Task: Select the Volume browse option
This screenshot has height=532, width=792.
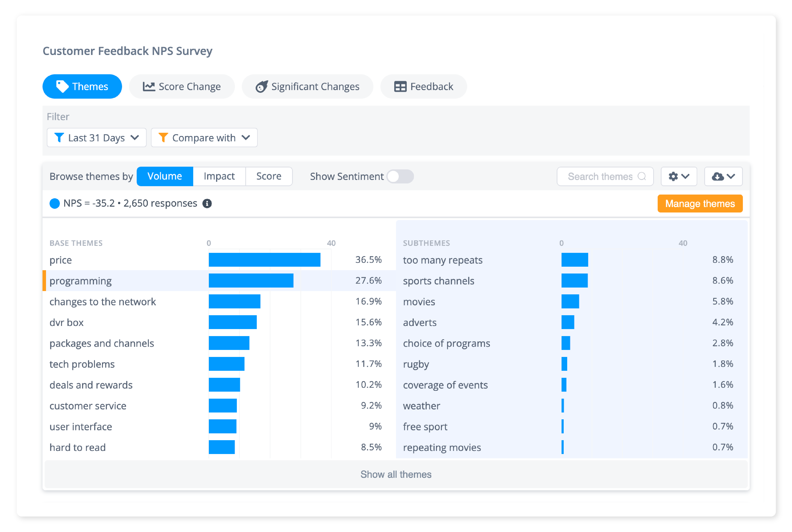Action: coord(165,176)
